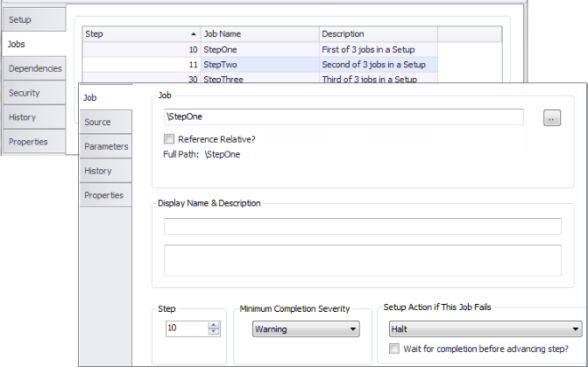
Task: Sort by the Step column header arrow
Action: (x=194, y=34)
